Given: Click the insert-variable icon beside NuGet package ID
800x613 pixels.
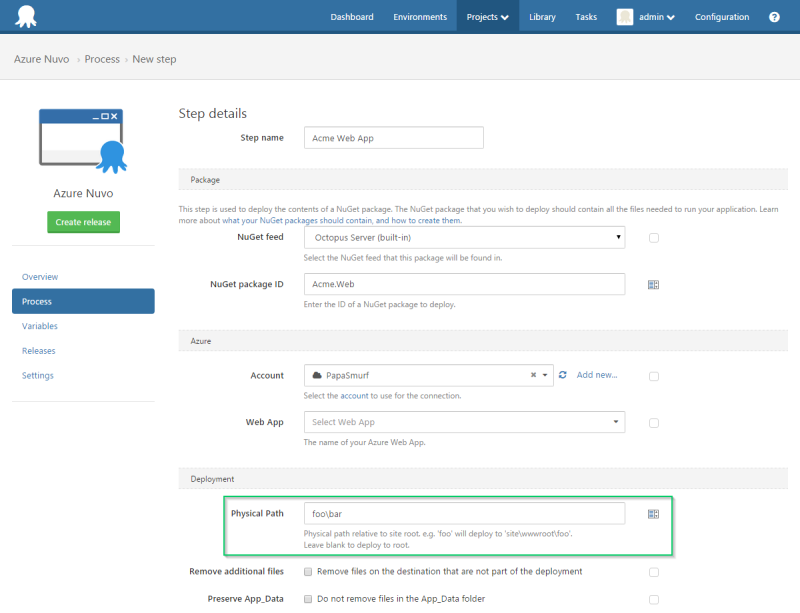Looking at the screenshot, I should tap(653, 284).
